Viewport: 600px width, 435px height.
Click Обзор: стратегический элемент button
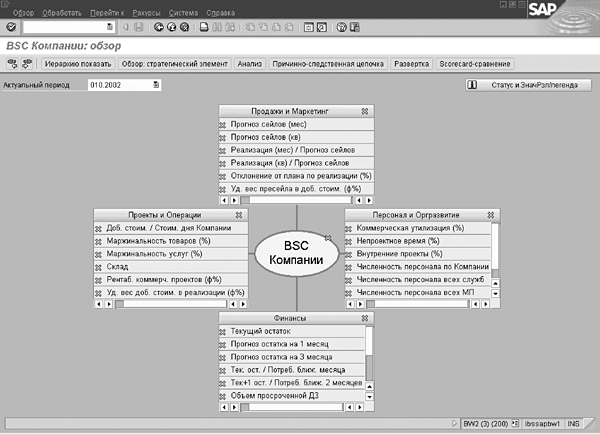click(174, 64)
